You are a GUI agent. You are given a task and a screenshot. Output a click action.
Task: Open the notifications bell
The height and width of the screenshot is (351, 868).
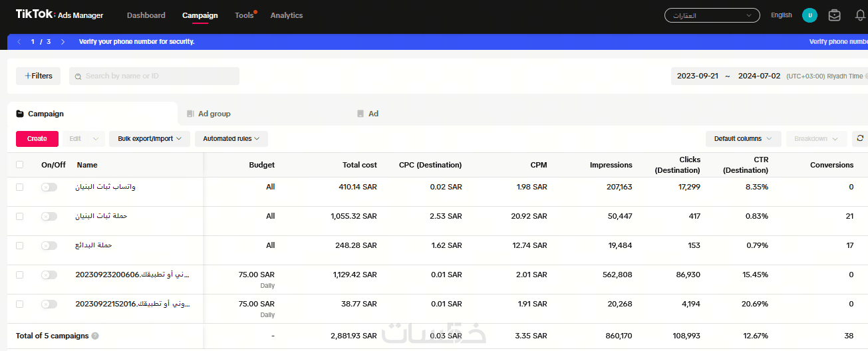tap(860, 15)
